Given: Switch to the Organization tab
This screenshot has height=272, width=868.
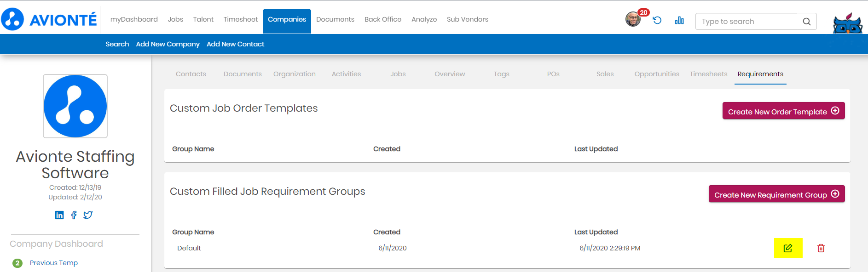Looking at the screenshot, I should pos(295,74).
